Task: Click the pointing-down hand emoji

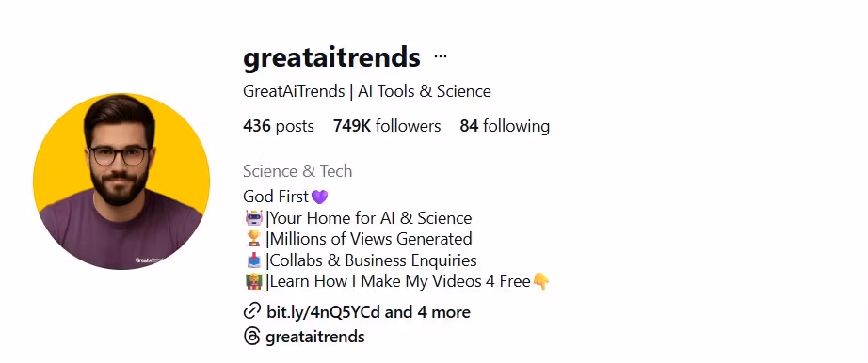Action: tap(541, 282)
